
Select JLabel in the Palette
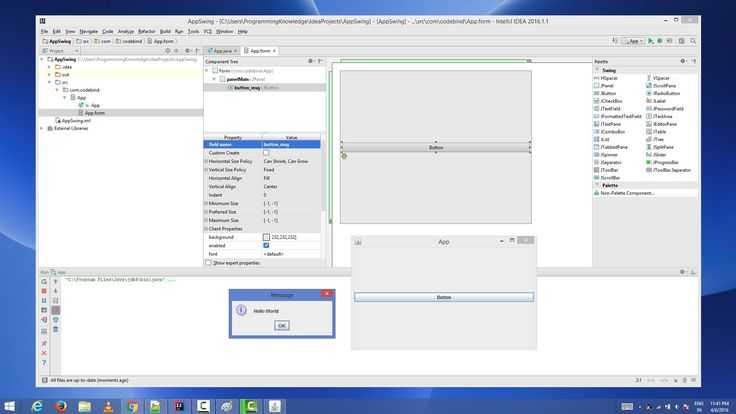(659, 101)
